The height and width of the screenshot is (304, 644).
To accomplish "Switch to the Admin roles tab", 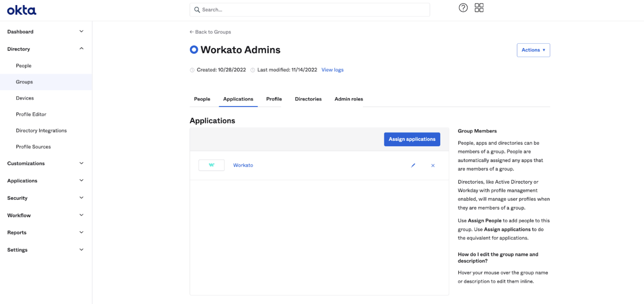I will coord(349,99).
